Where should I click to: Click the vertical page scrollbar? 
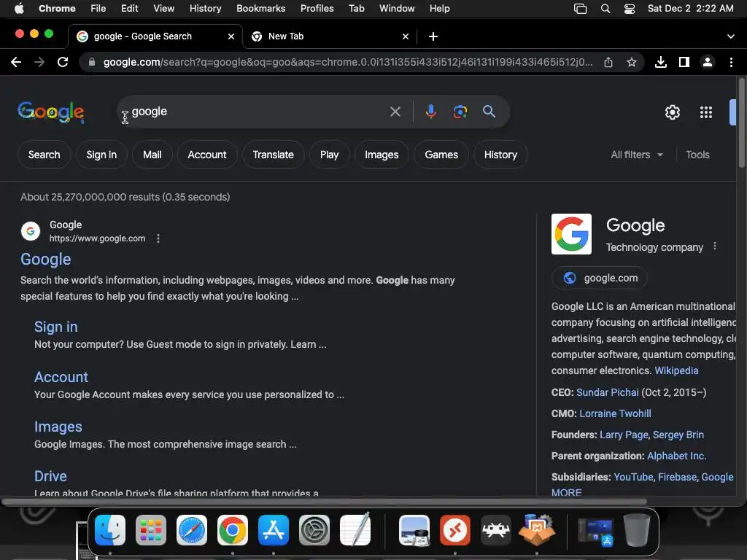[741, 124]
